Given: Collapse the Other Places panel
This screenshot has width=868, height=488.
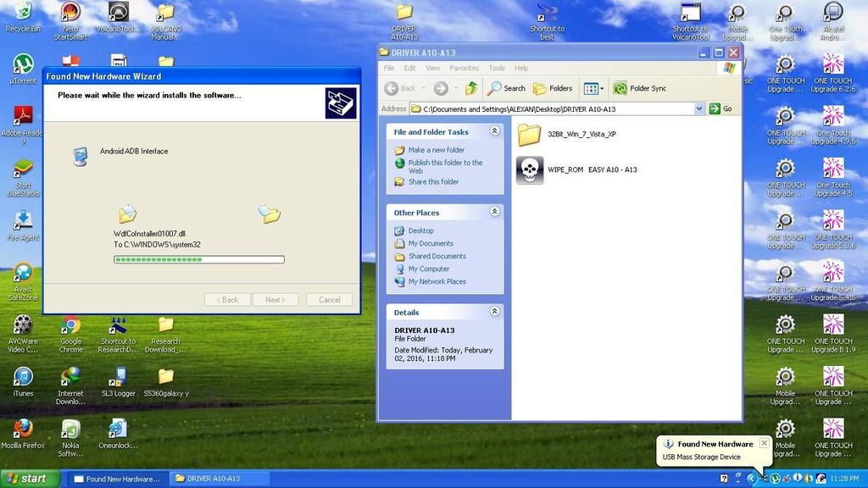Looking at the screenshot, I should [494, 213].
